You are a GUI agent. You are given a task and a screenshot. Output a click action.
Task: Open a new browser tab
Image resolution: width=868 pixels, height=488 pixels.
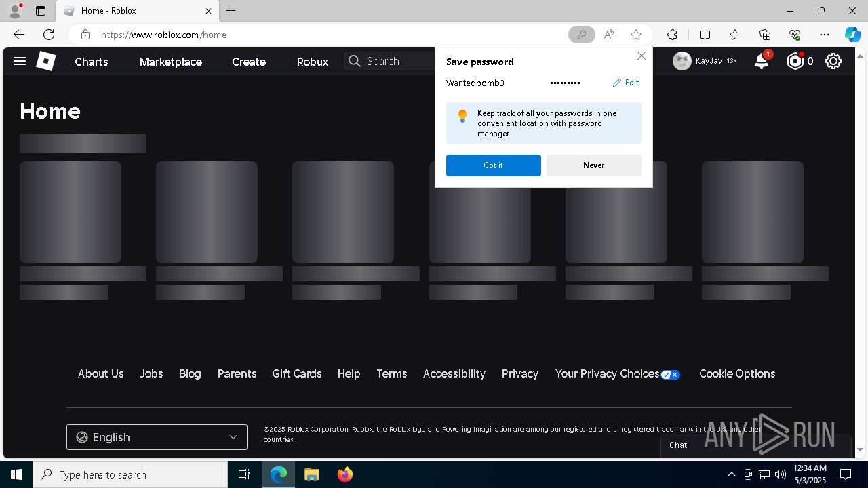[x=231, y=11]
